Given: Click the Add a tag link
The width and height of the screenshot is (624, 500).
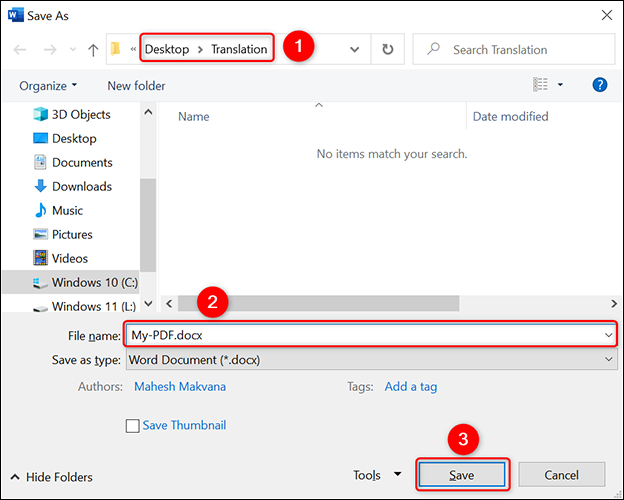Looking at the screenshot, I should (410, 386).
